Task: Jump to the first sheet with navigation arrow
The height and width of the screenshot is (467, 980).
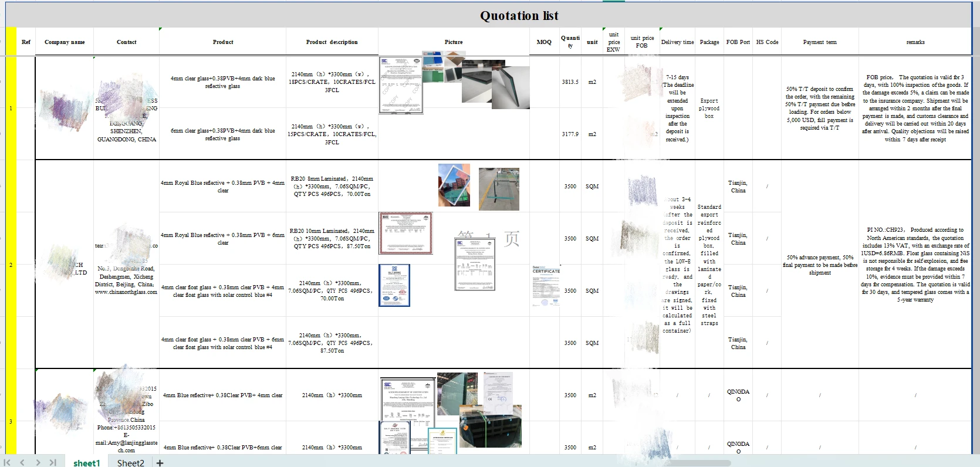Action: click(8, 463)
